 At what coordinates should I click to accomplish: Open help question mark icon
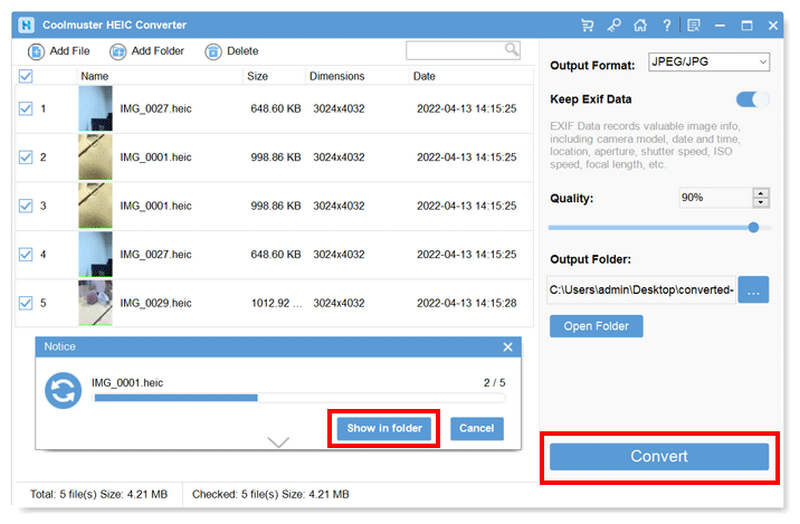[667, 25]
